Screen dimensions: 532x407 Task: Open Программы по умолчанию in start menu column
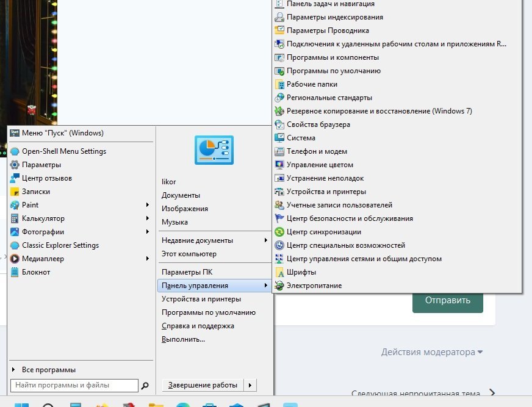point(209,312)
